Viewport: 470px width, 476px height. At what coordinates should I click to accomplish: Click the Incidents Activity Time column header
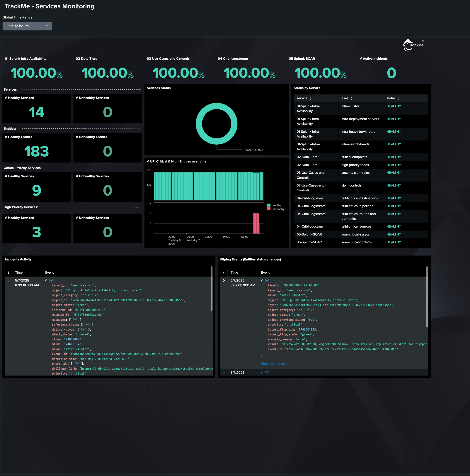pyautogui.click(x=19, y=272)
